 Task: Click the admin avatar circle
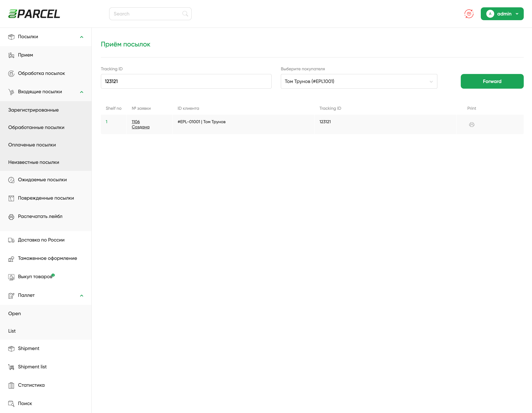click(490, 14)
